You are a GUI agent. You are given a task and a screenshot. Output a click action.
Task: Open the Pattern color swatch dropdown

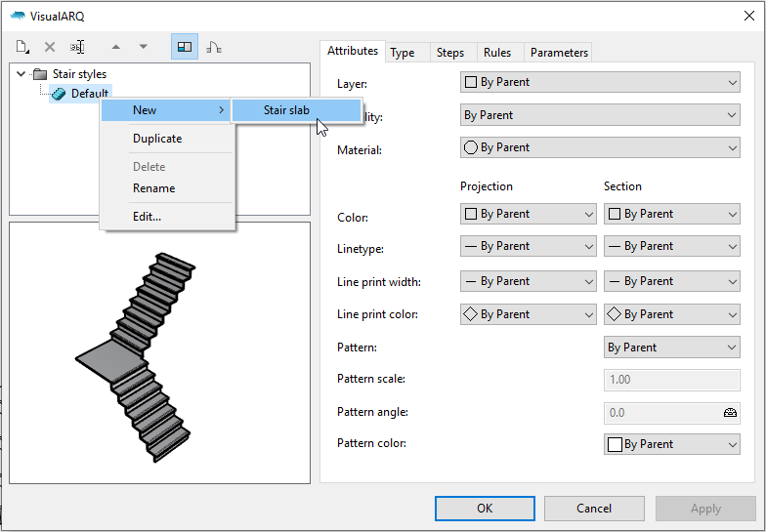pos(671,444)
